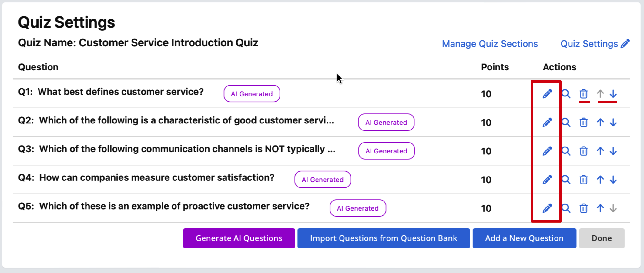This screenshot has width=644, height=273.
Task: Click the Done button
Action: [x=602, y=238]
